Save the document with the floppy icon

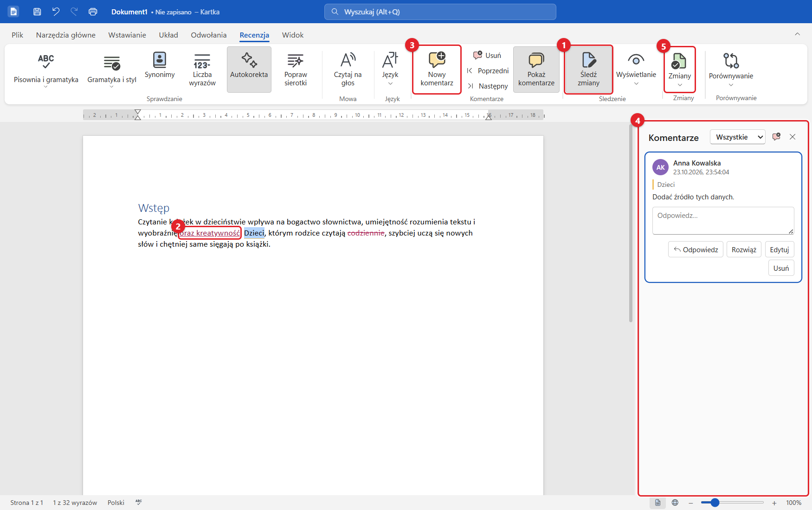37,12
